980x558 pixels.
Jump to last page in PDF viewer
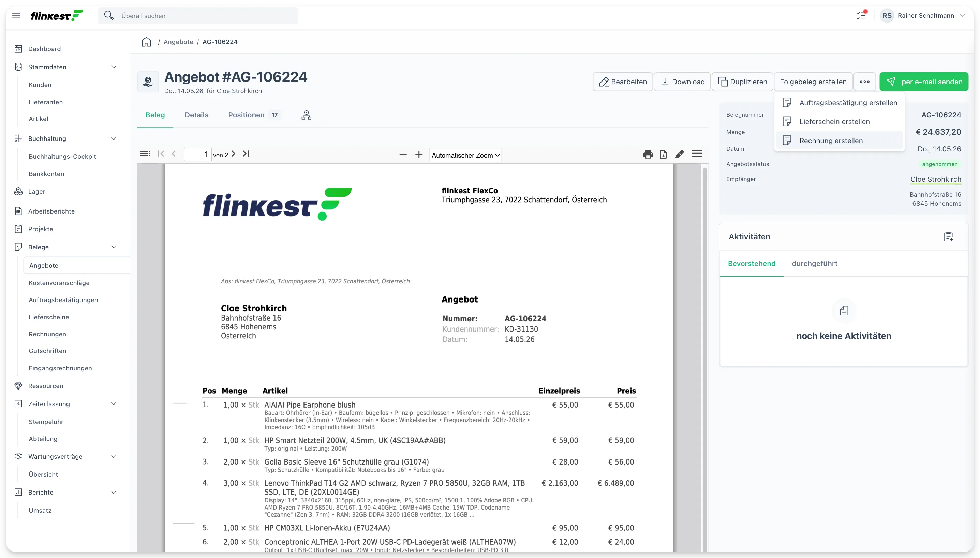coord(246,154)
